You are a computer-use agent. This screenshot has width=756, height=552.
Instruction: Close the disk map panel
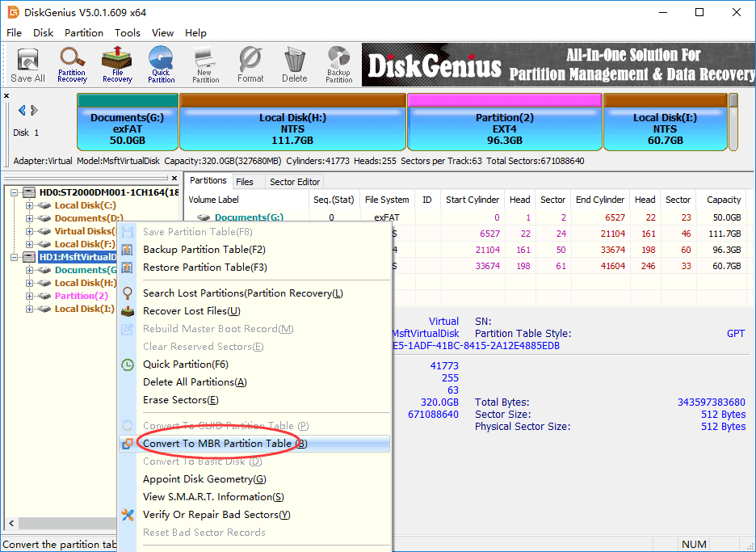point(7,96)
